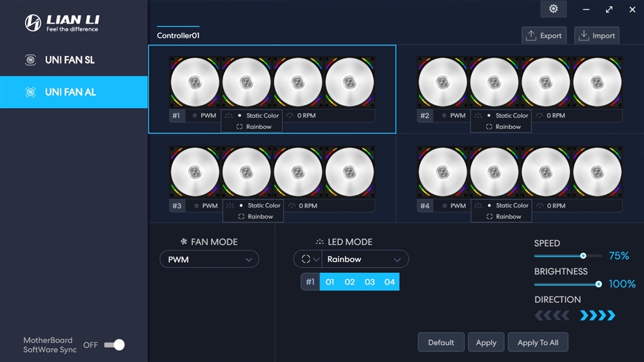This screenshot has width=644, height=362.
Task: Click last fan thumbnail in group #3
Action: 350,172
